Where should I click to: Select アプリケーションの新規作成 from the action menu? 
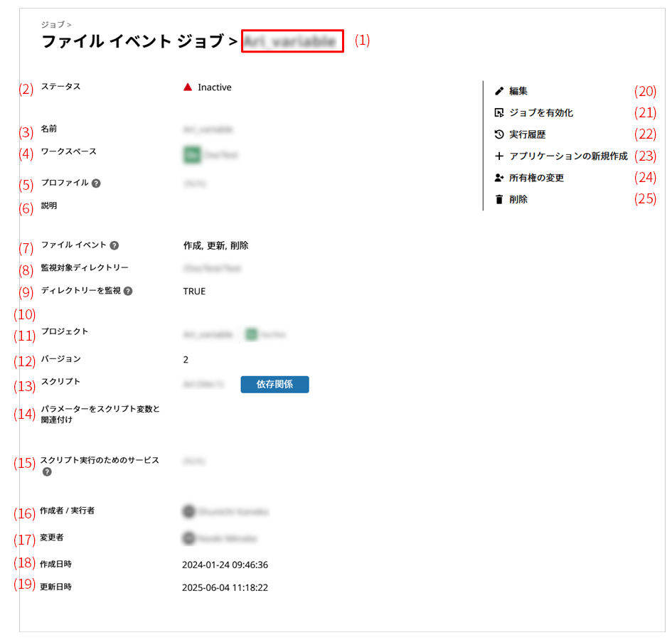[568, 156]
